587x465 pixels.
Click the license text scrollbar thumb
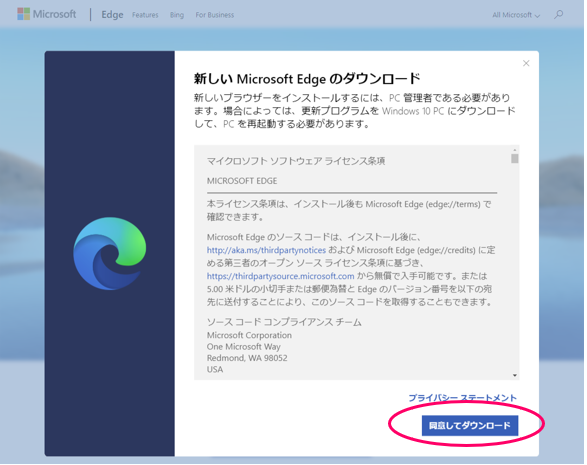515,158
